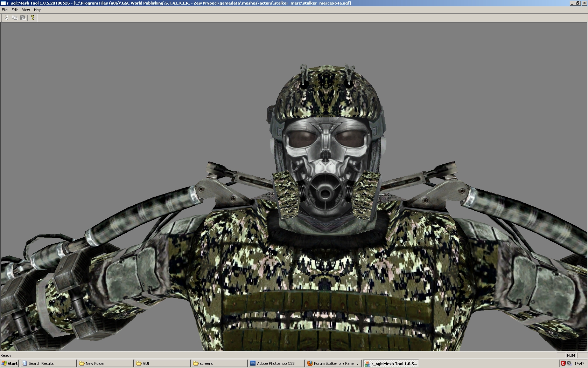Screen dimensions: 588x368
Task: Click the r_sgl::Mesh Tool taskbar button
Action: tap(391, 363)
